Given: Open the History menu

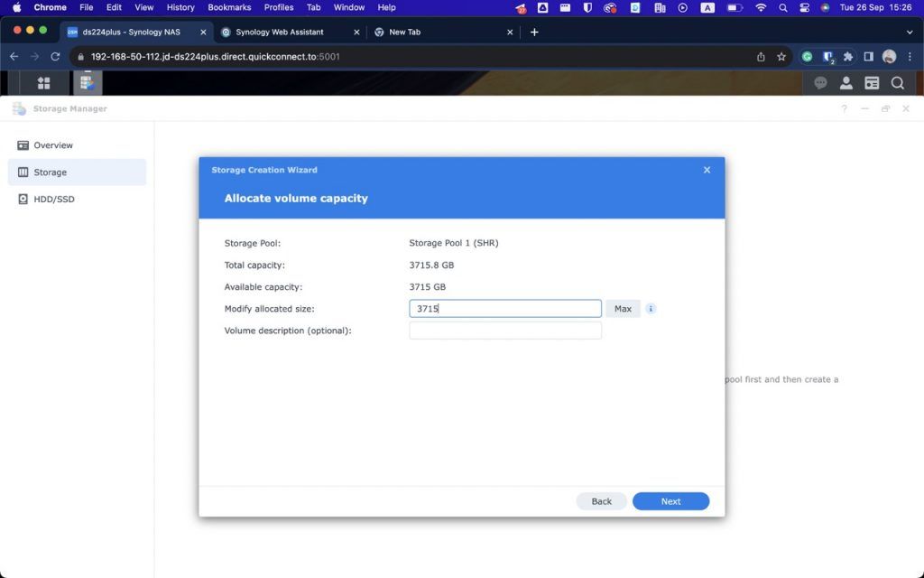Looking at the screenshot, I should [x=180, y=7].
